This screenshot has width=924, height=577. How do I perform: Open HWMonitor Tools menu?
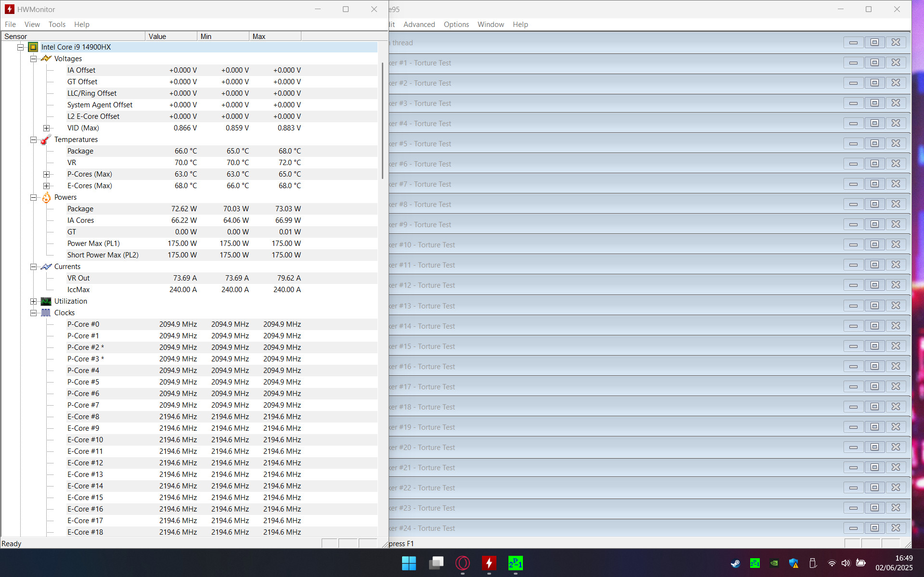pos(57,25)
